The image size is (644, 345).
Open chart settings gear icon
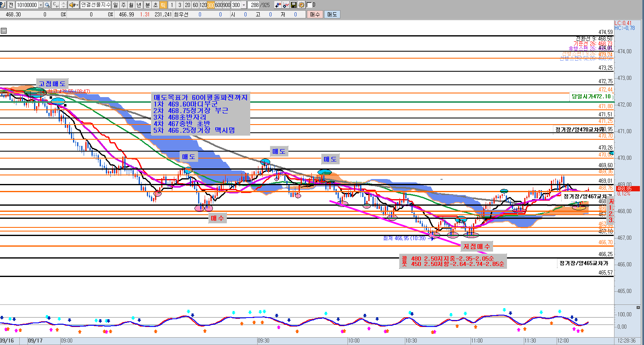coord(301,5)
